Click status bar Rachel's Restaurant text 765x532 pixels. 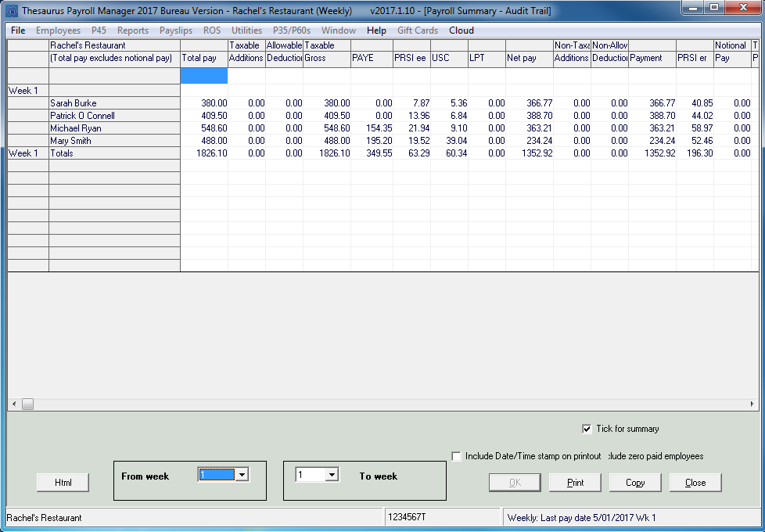[x=44, y=518]
